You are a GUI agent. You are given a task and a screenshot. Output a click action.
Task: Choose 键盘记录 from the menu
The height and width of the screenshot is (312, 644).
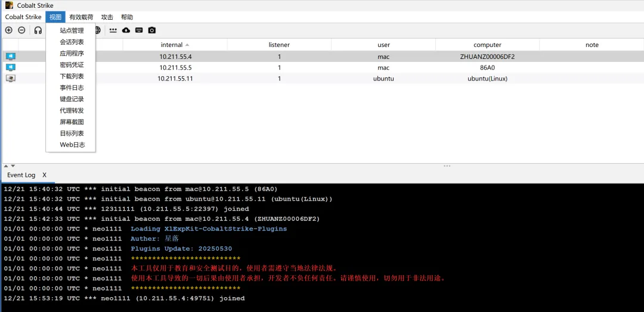(x=72, y=99)
